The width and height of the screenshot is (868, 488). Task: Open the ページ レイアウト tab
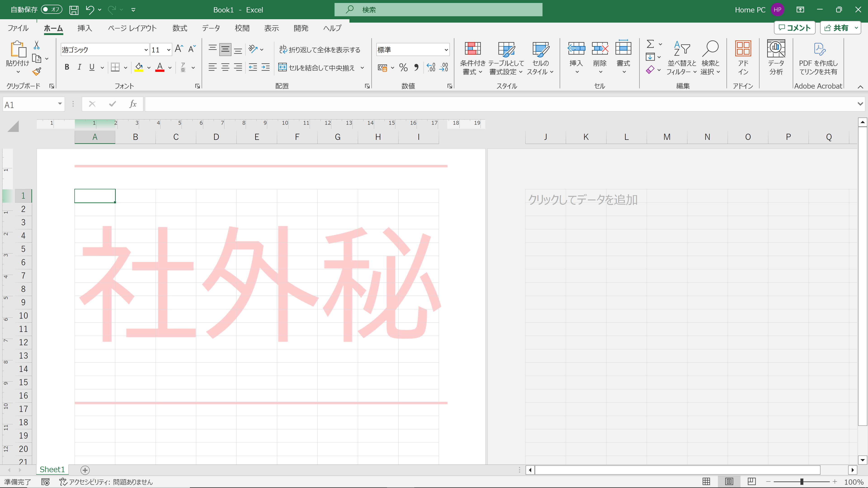pyautogui.click(x=132, y=28)
